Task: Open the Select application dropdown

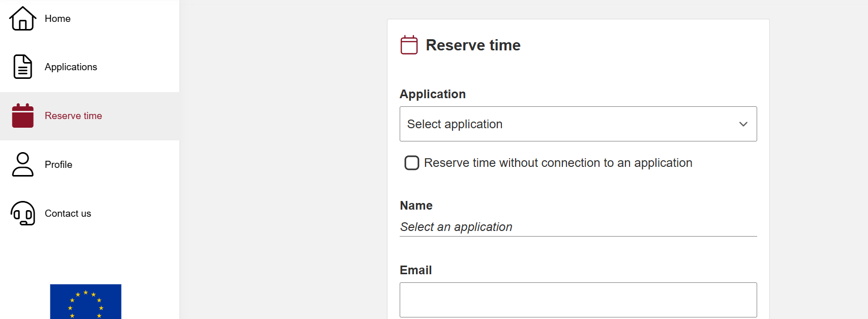Action: coord(570,124)
